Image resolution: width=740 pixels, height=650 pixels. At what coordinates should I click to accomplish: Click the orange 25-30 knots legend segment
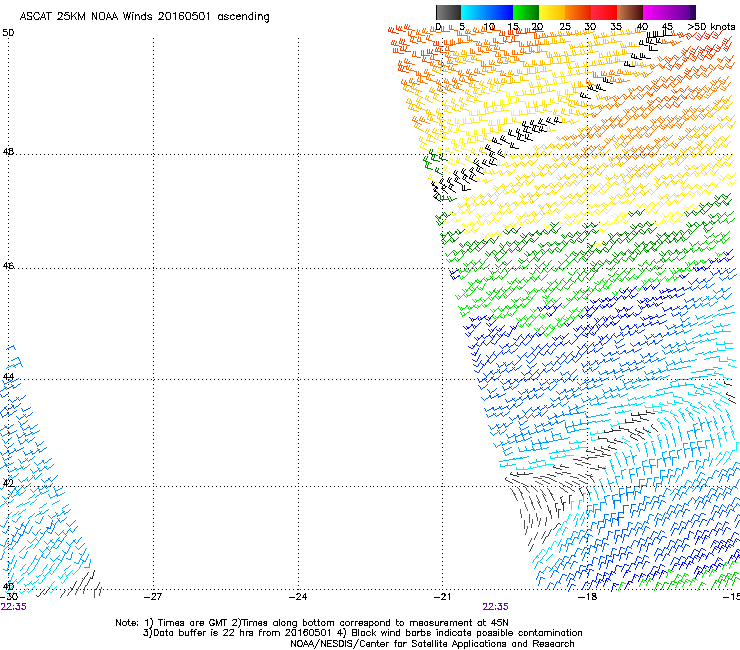tap(578, 12)
